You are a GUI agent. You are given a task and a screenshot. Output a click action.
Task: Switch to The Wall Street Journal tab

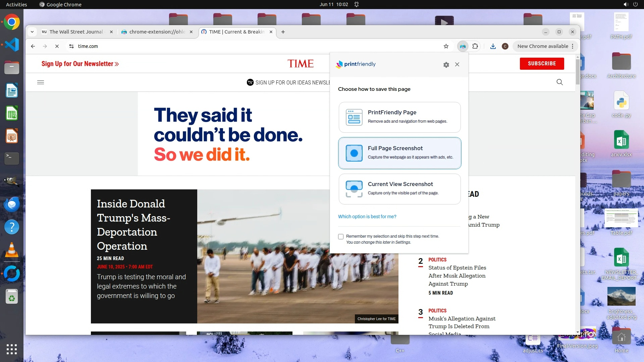pyautogui.click(x=76, y=32)
